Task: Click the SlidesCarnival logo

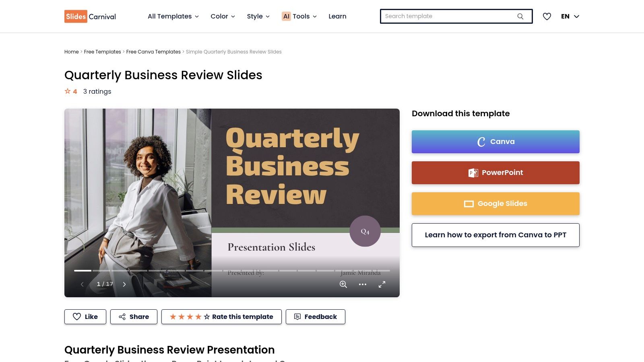Action: (x=89, y=16)
